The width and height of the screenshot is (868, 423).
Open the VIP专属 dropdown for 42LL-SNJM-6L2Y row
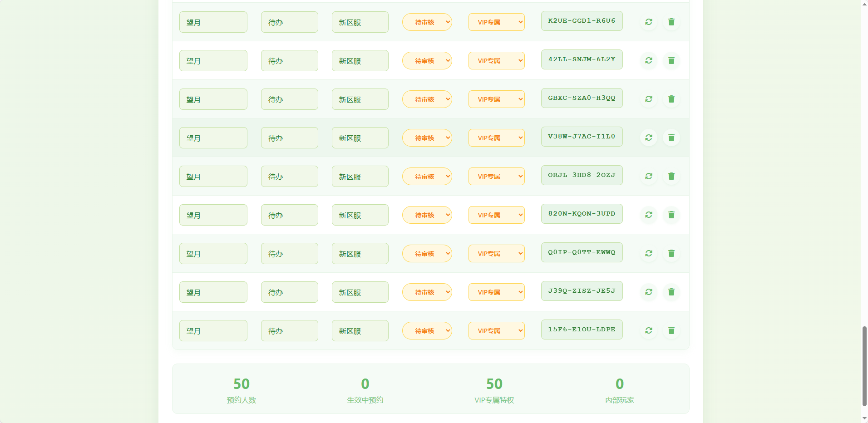click(x=496, y=60)
